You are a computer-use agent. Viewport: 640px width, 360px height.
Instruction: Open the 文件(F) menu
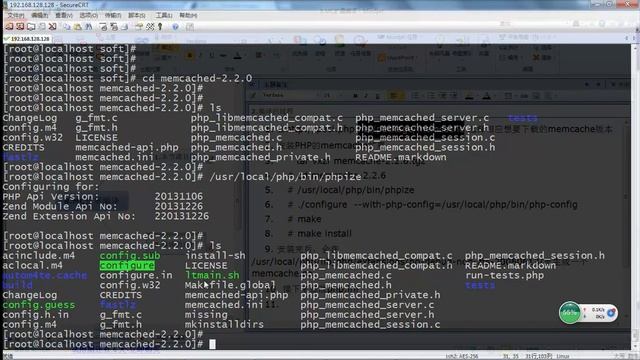16,15
